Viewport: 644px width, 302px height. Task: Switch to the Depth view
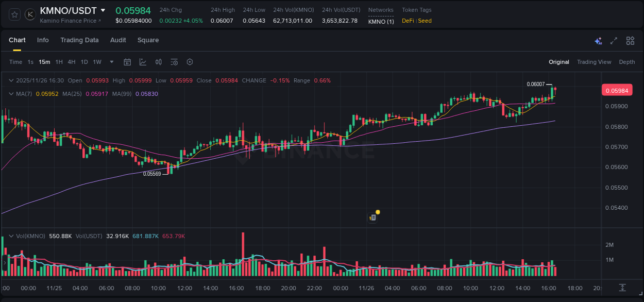(x=626, y=61)
